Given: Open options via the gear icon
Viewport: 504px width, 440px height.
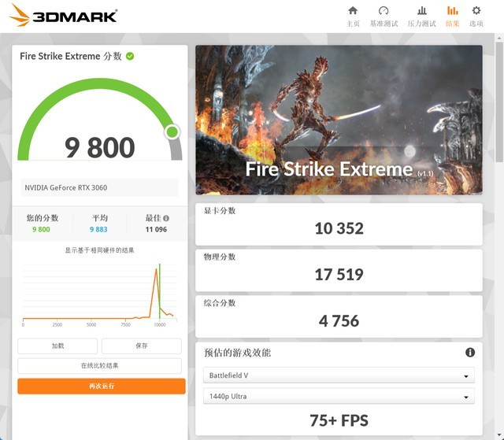Looking at the screenshot, I should tap(476, 10).
